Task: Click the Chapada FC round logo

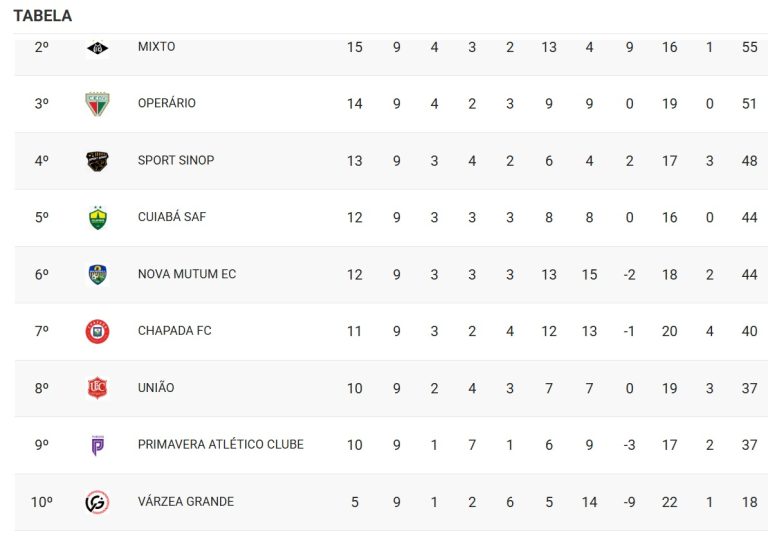Action: tap(97, 331)
